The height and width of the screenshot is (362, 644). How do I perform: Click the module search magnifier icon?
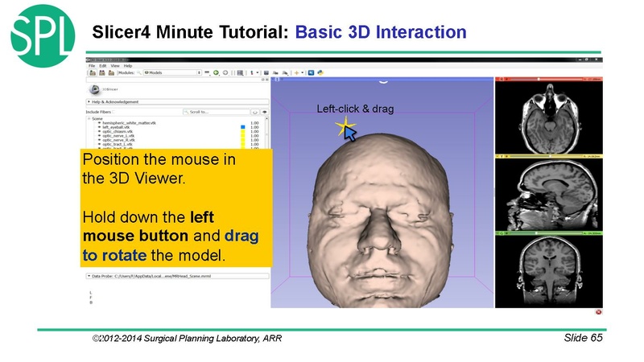click(x=139, y=72)
